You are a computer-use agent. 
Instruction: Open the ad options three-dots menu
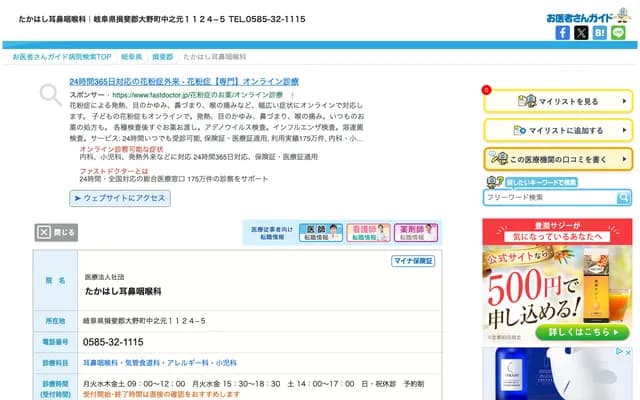tap(292, 95)
